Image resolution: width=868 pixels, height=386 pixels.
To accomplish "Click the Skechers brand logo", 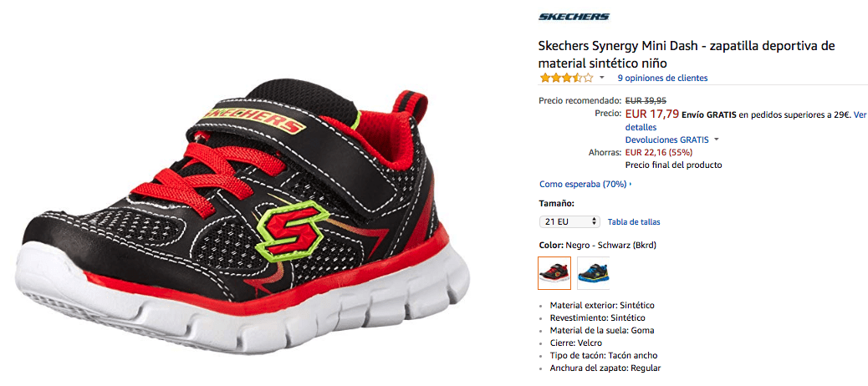I will pyautogui.click(x=574, y=17).
